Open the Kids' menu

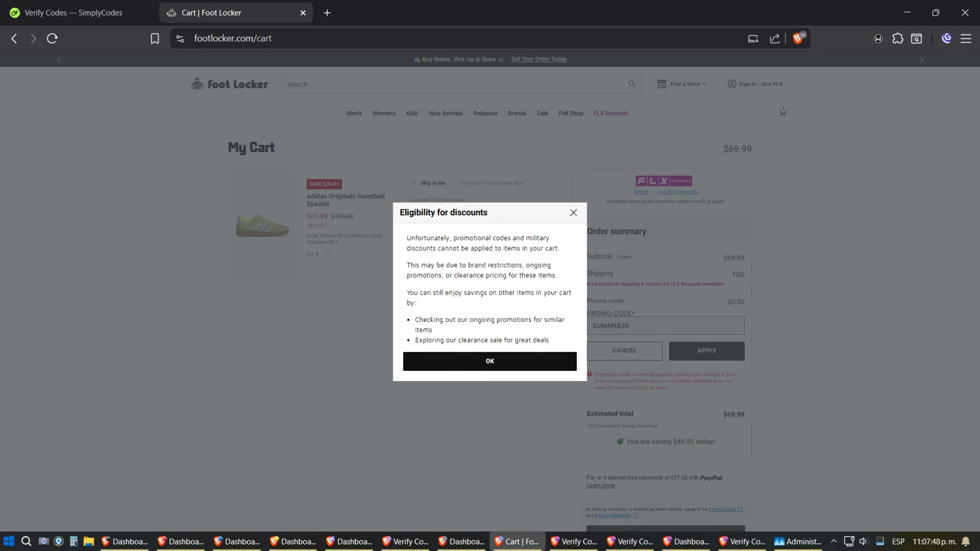(x=412, y=114)
